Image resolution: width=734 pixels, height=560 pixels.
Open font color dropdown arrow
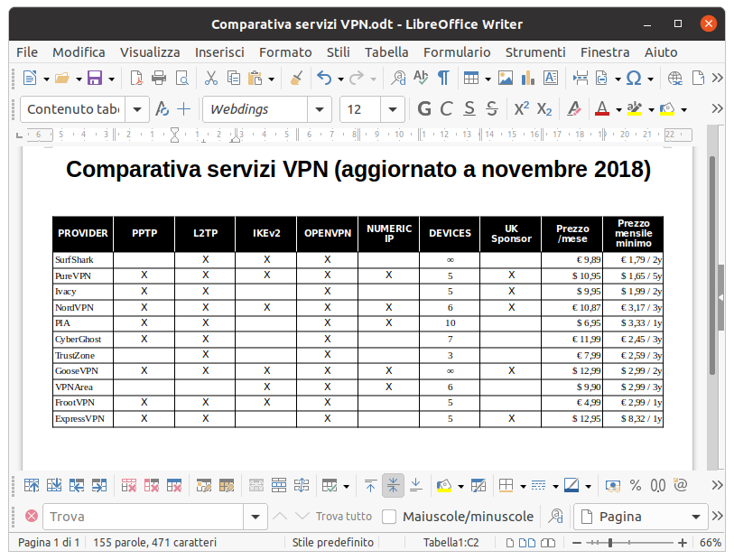(x=618, y=110)
